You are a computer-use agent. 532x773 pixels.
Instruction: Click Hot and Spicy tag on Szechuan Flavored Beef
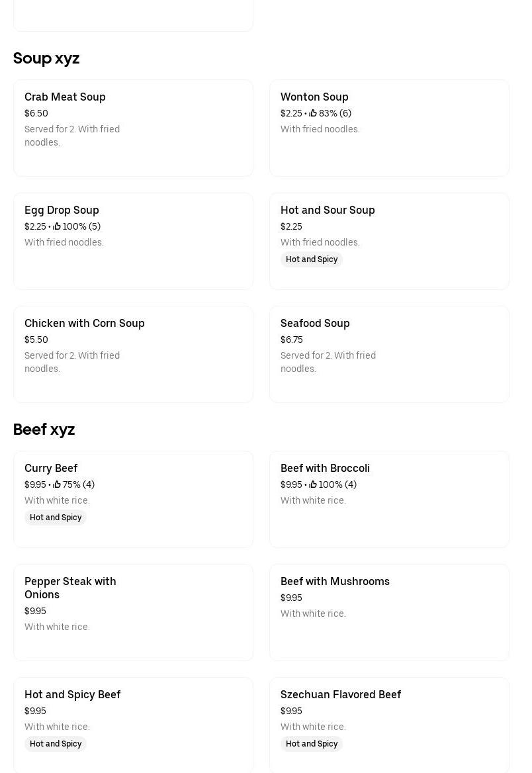click(x=312, y=744)
